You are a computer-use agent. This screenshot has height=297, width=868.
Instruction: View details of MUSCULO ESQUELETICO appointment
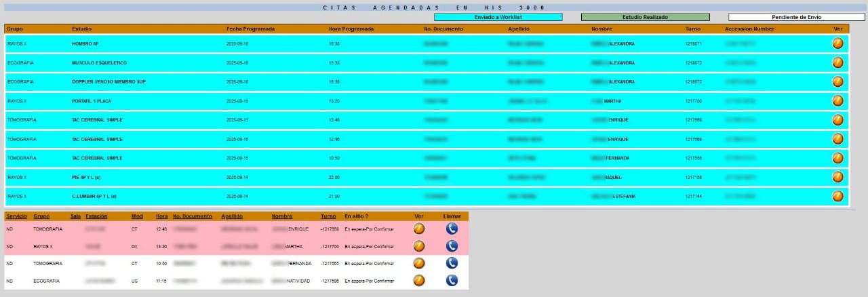tap(837, 62)
